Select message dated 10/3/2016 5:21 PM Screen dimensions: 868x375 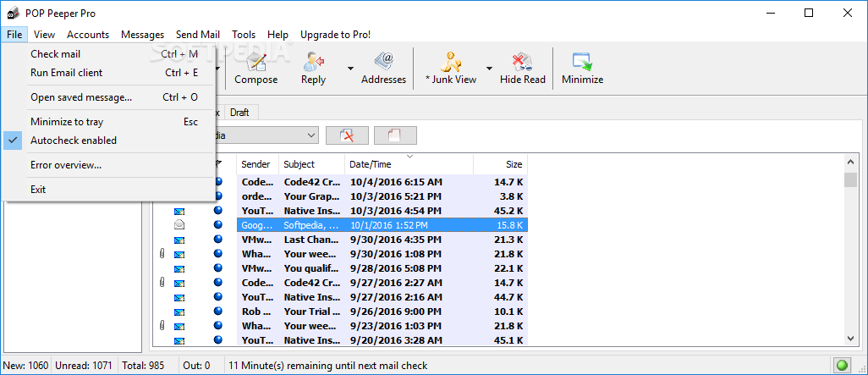point(382,196)
